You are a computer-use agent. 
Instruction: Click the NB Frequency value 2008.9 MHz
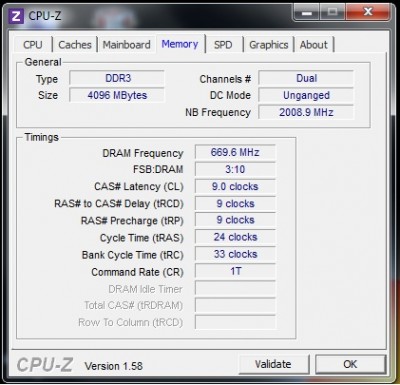[306, 112]
